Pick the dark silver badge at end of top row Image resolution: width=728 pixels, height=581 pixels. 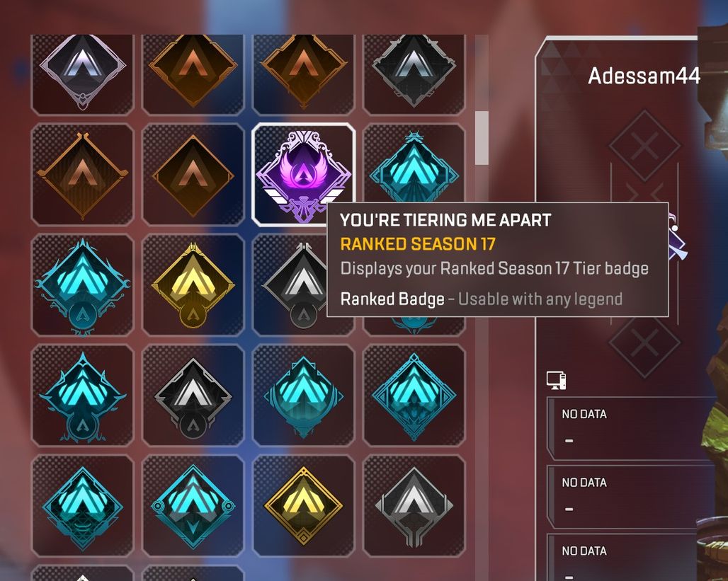[x=414, y=74]
